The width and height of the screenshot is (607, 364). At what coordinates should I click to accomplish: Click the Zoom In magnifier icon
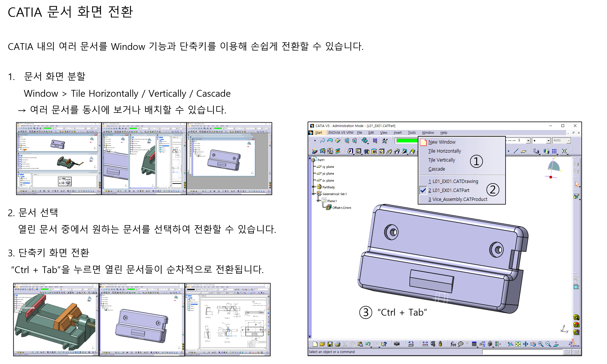541,344
